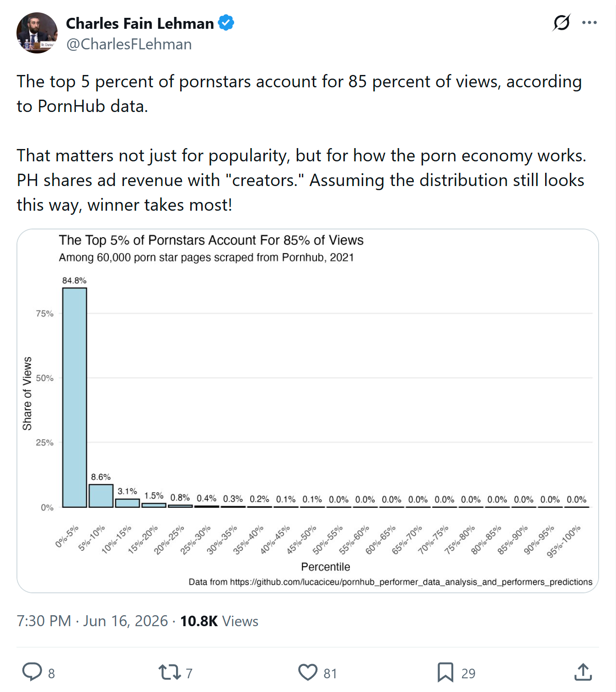Viewport: 616px width, 692px height.
Task: Click the 84.8% light-blue bar in chart
Action: tap(75, 398)
